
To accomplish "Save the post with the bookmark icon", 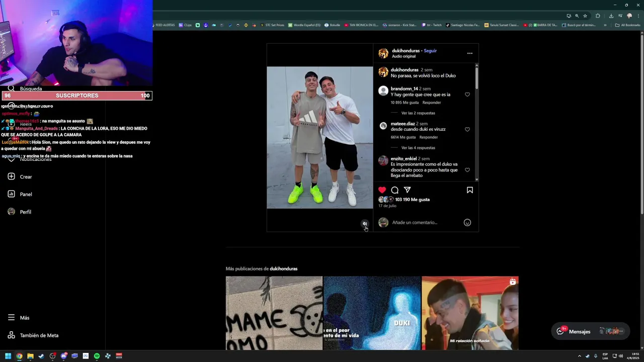I will tap(470, 190).
